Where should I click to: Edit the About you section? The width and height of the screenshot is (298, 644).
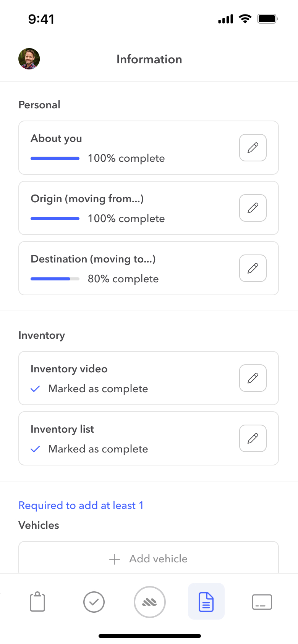click(253, 148)
